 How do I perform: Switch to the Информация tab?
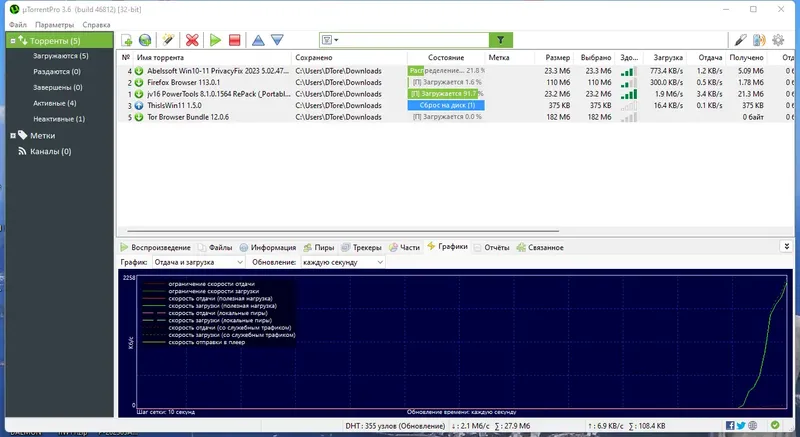click(268, 247)
